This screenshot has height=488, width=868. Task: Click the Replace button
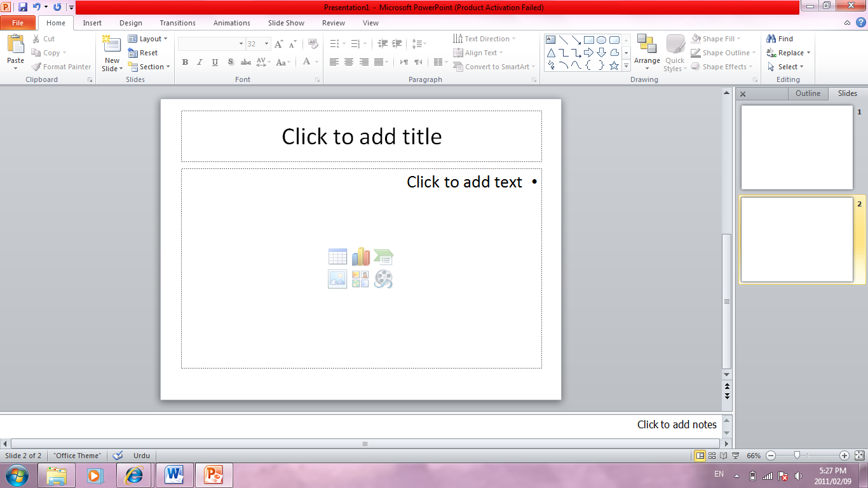(789, 53)
